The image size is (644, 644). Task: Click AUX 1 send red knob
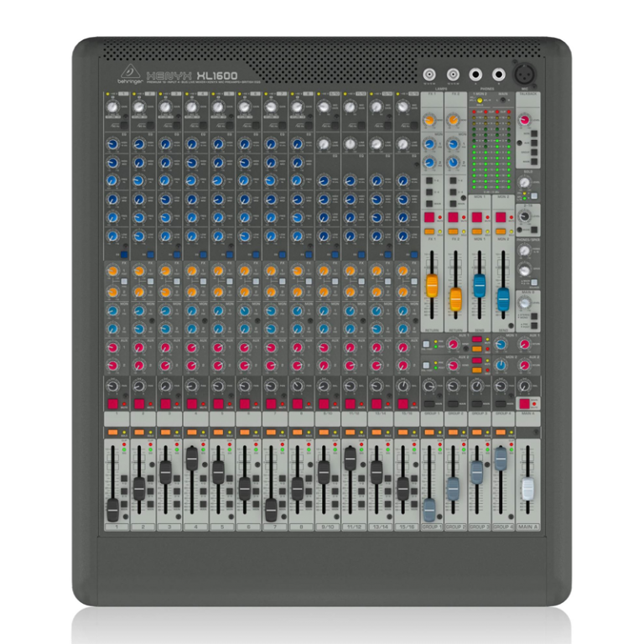(453, 344)
